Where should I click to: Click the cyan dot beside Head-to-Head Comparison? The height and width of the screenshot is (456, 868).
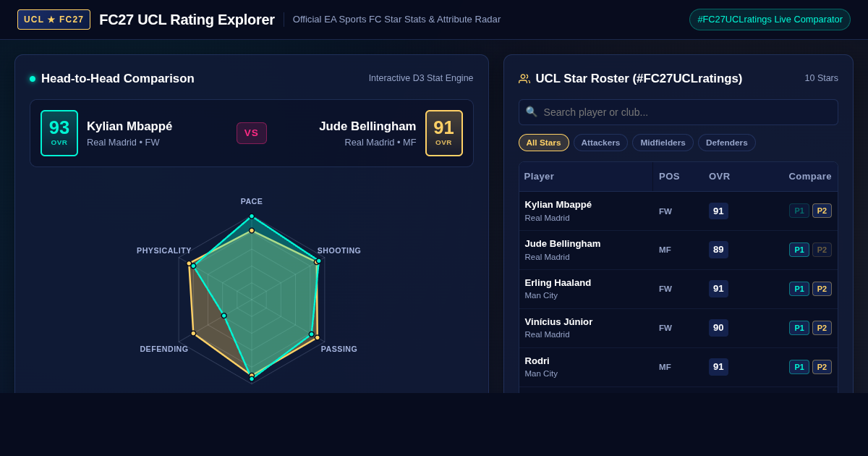33,79
